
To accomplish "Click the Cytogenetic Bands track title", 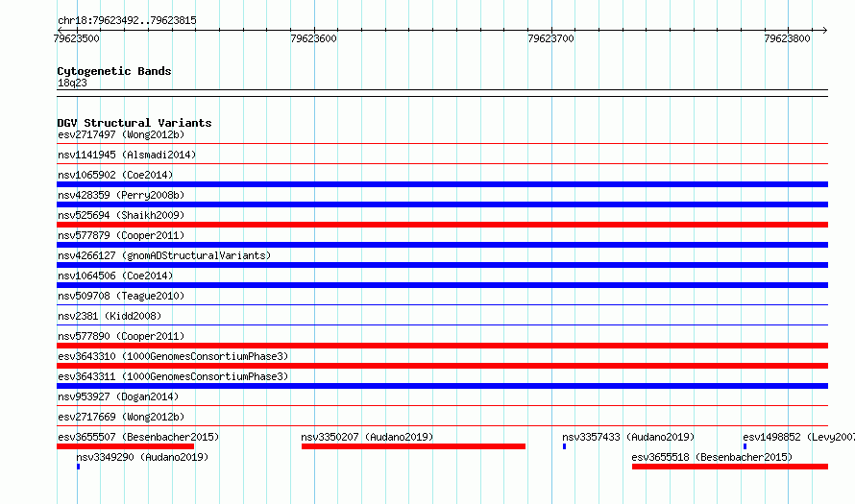I will point(114,71).
